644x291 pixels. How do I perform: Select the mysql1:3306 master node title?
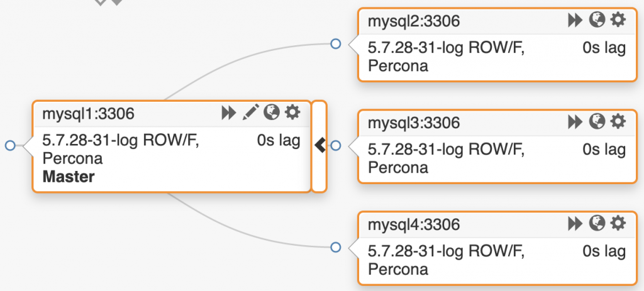pyautogui.click(x=88, y=114)
